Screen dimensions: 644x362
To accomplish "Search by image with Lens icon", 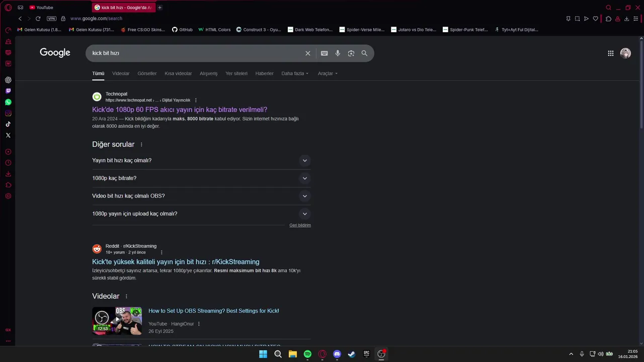I will [351, 53].
